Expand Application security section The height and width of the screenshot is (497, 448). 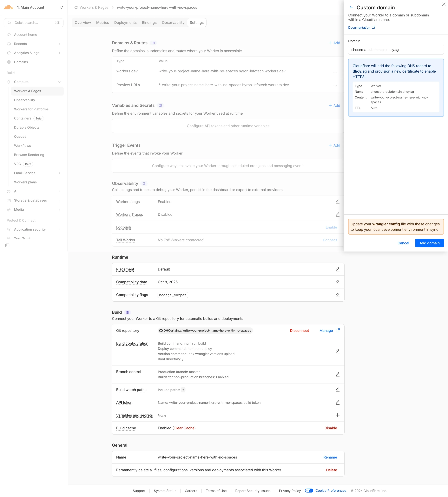(x=59, y=230)
